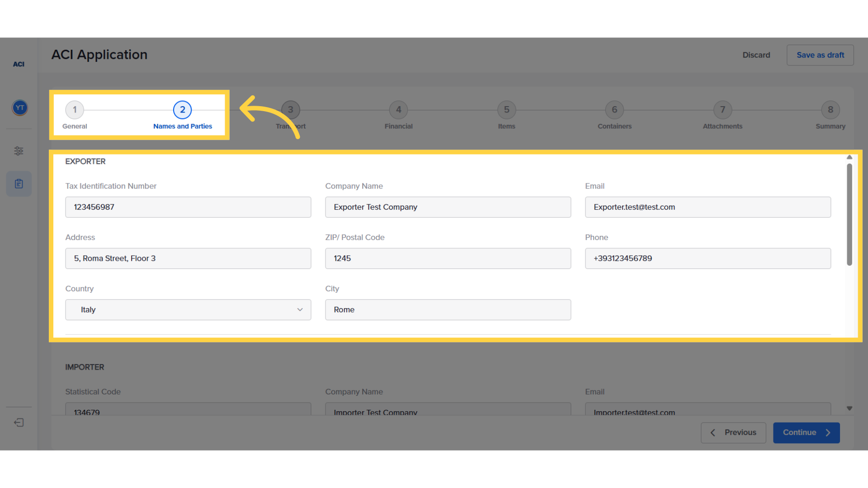Click the vertical scrollbar thumb
This screenshot has width=868, height=488.
tap(849, 215)
